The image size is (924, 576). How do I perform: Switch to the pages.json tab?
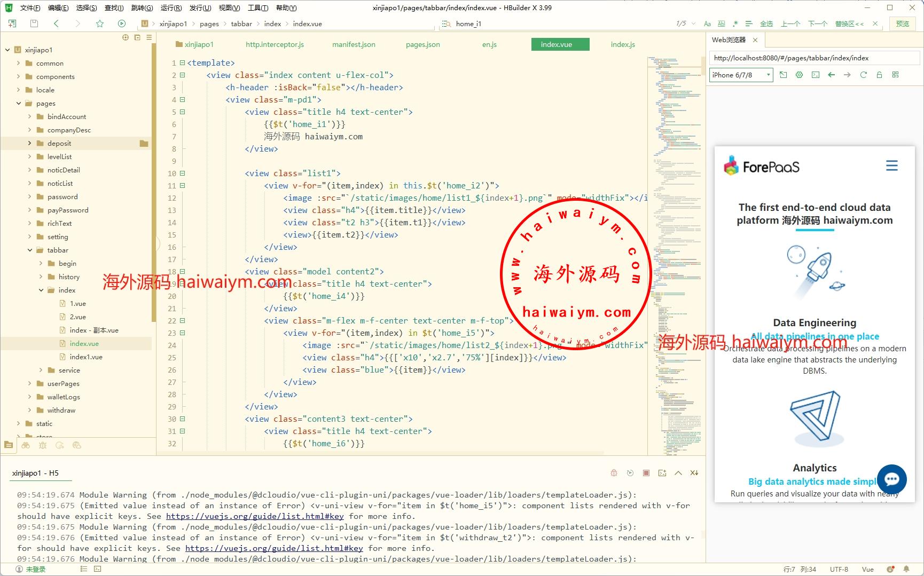(422, 44)
